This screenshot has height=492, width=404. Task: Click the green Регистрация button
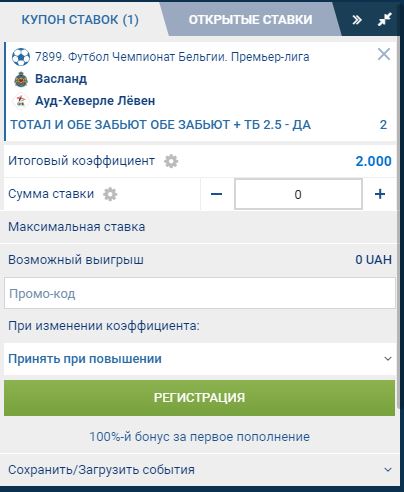(x=199, y=398)
